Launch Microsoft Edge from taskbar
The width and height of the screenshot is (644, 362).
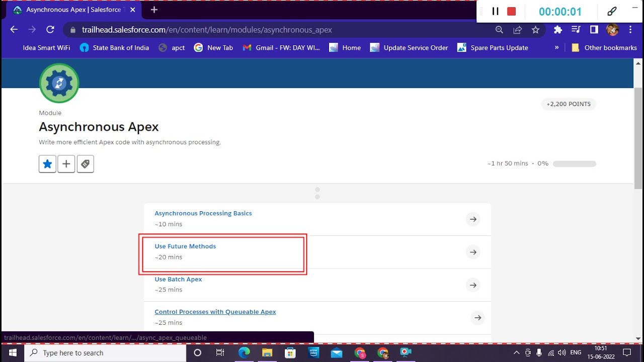tap(244, 353)
